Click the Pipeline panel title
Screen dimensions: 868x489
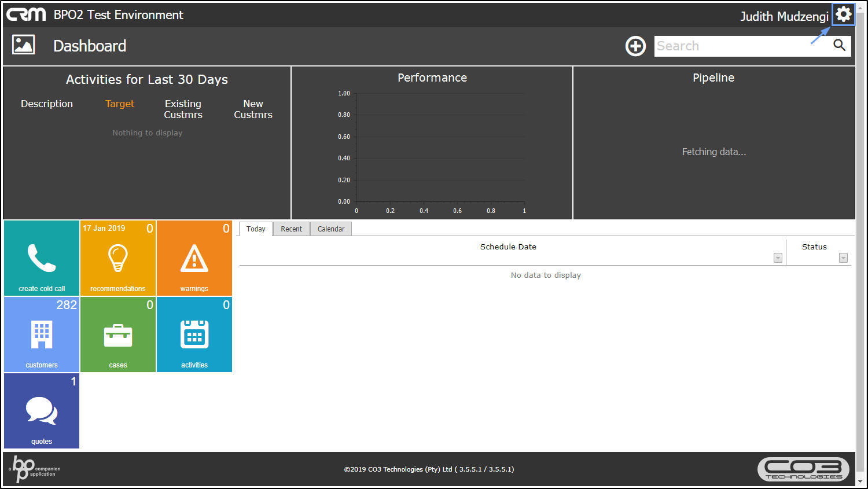713,78
